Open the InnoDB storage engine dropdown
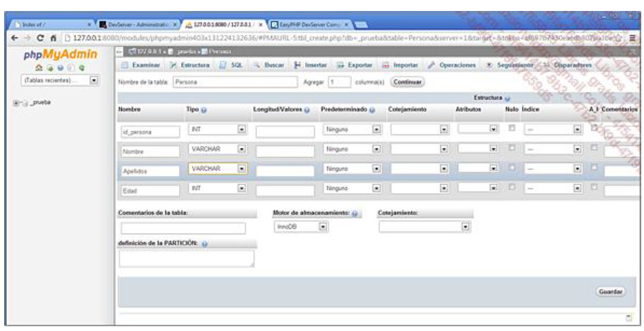This screenshot has height=331, width=644. (x=301, y=226)
